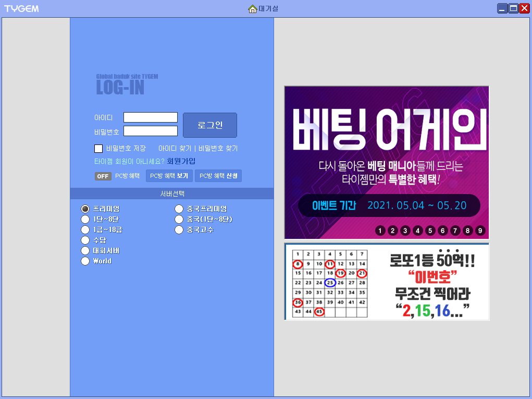This screenshot has height=399, width=532.
Task: Open the 회원가입 link
Action: [181, 161]
